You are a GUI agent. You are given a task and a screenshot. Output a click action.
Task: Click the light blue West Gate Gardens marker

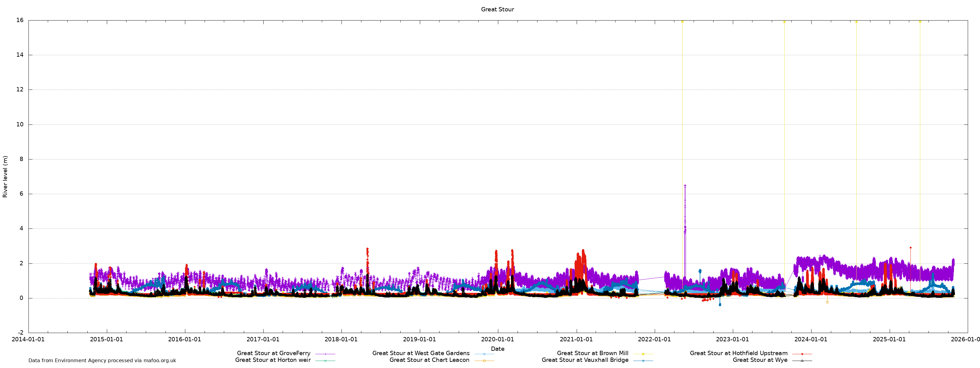click(x=484, y=354)
